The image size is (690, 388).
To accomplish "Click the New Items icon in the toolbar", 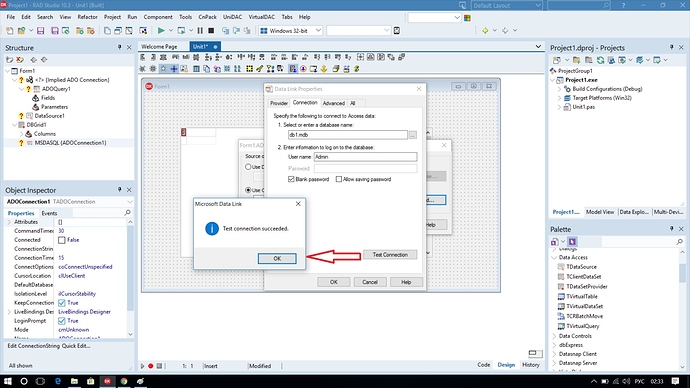I will point(10,30).
